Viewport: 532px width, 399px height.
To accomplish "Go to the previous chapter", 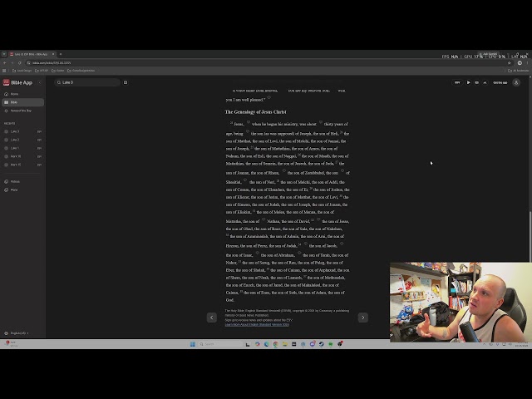I will coord(212,318).
